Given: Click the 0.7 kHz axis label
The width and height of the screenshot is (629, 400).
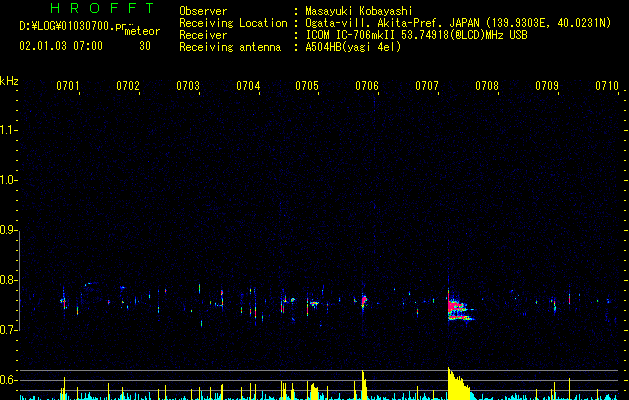Looking at the screenshot, I should 7,330.
